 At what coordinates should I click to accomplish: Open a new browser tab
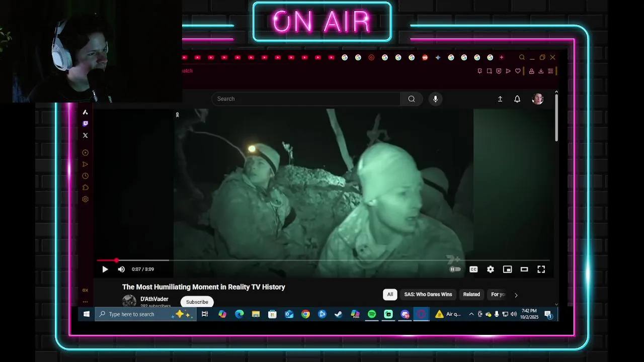tap(502, 57)
